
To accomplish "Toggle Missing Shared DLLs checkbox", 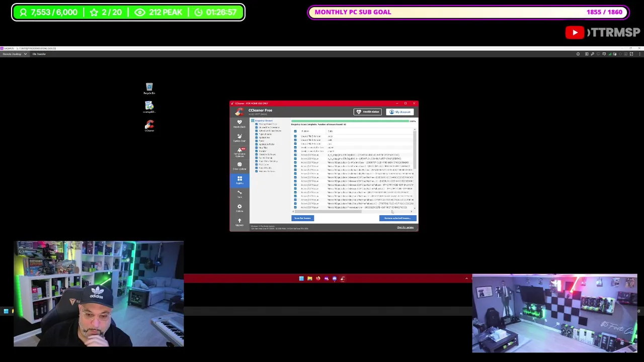I will [257, 124].
